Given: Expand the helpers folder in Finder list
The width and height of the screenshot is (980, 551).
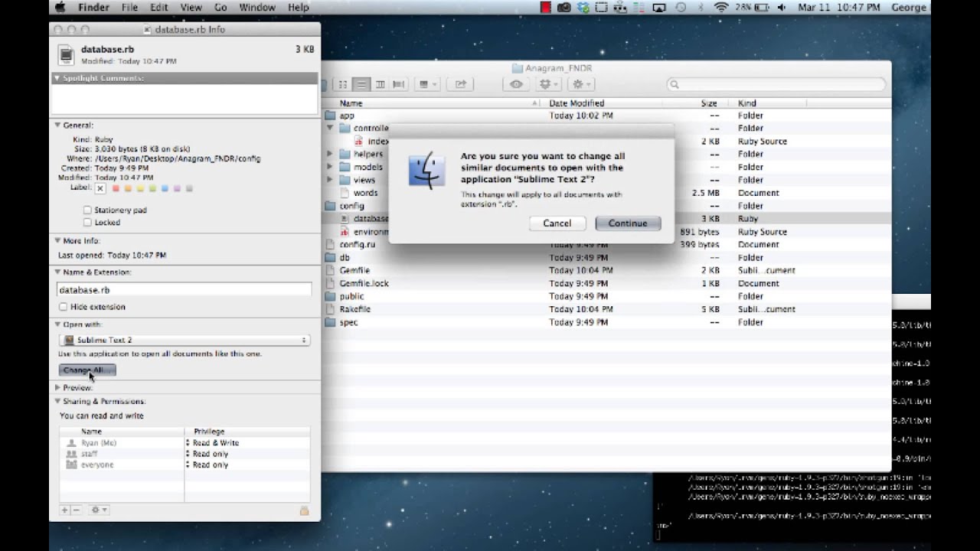Looking at the screenshot, I should [x=331, y=154].
